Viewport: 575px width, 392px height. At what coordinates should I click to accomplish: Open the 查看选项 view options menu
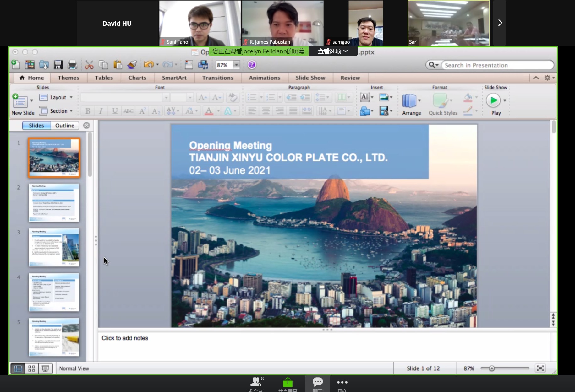[332, 51]
